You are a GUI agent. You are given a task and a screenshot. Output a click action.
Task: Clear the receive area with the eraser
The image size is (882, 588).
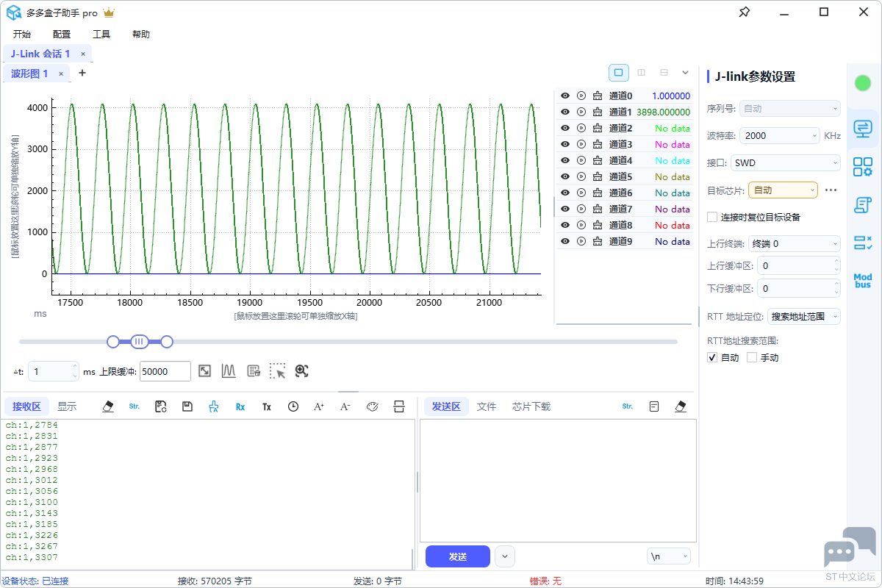coord(108,406)
